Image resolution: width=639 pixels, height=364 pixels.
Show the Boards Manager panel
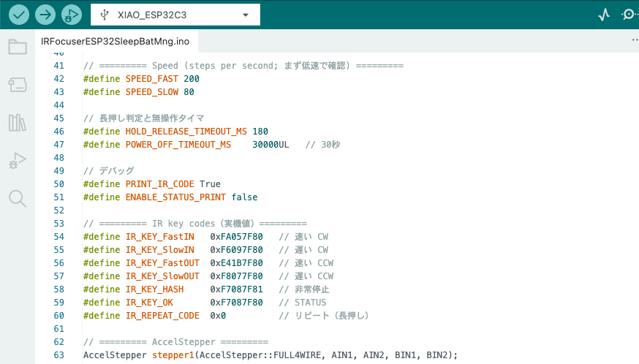pos(18,86)
